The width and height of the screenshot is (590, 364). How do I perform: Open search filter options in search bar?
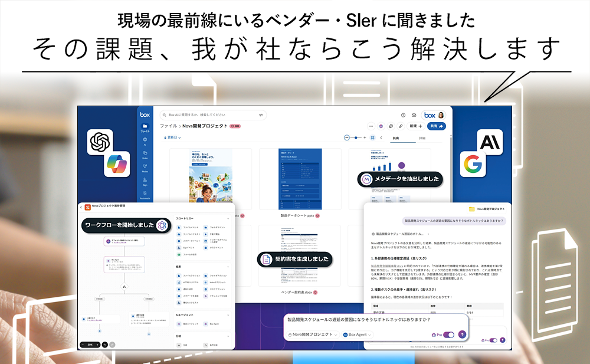click(x=261, y=115)
